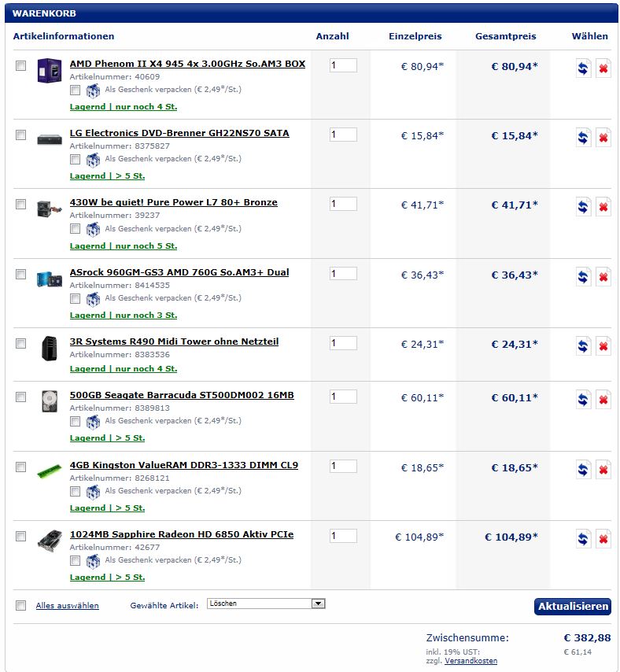620x672 pixels.
Task: Remove be quiet! Pure Power L7 item
Action: [x=603, y=207]
